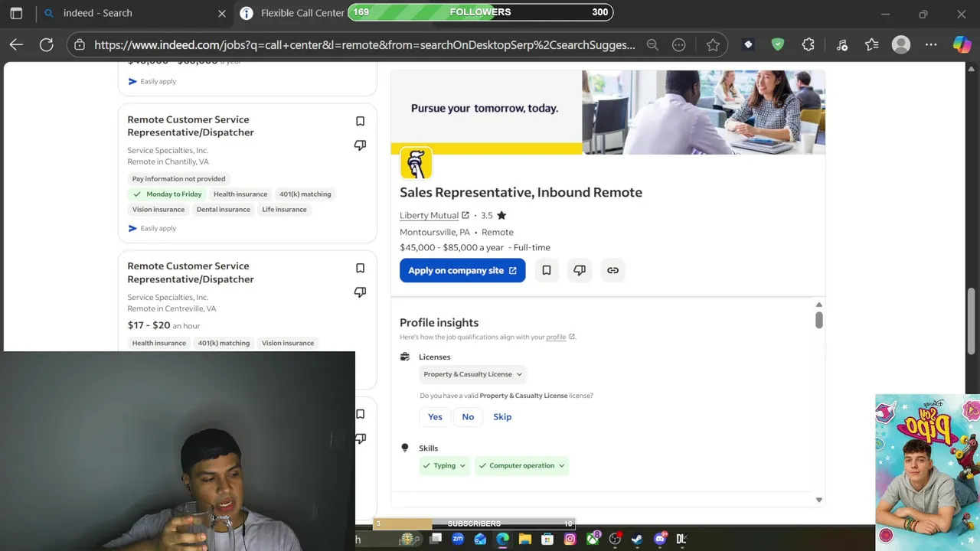Answer No to Property & Casualty License
The image size is (980, 551).
[468, 416]
